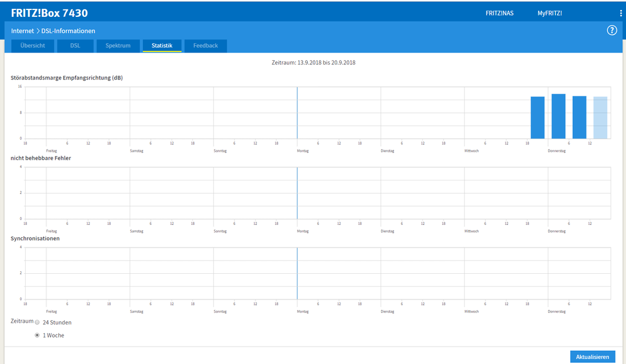This screenshot has width=626, height=364.
Task: Click the Synchronisationen heading
Action: pyautogui.click(x=35, y=238)
